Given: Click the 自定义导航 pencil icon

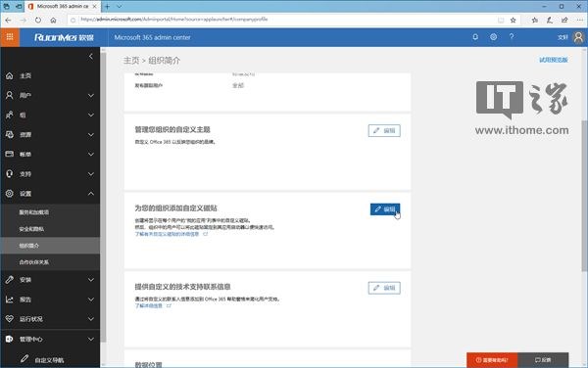Looking at the screenshot, I should pos(24,358).
